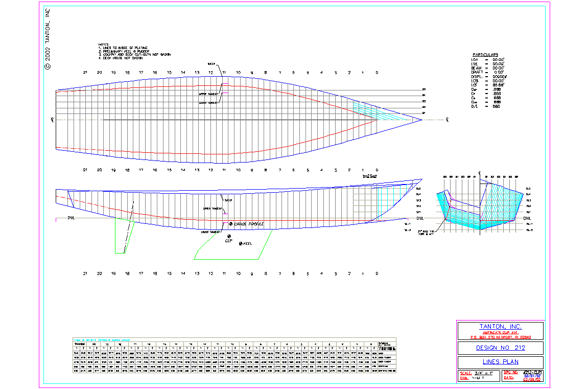Click the DWN. label in title block
The height and width of the screenshot is (389, 588).
[x=464, y=378]
